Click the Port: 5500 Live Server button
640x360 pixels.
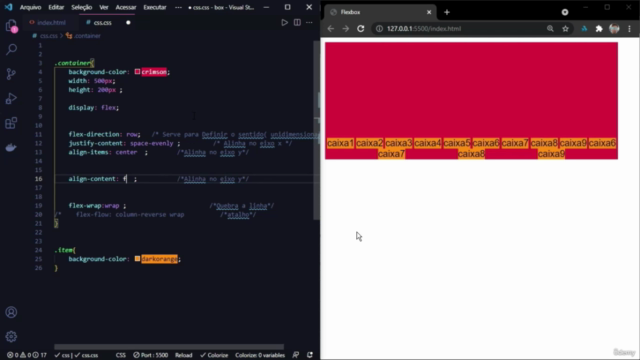(151, 355)
